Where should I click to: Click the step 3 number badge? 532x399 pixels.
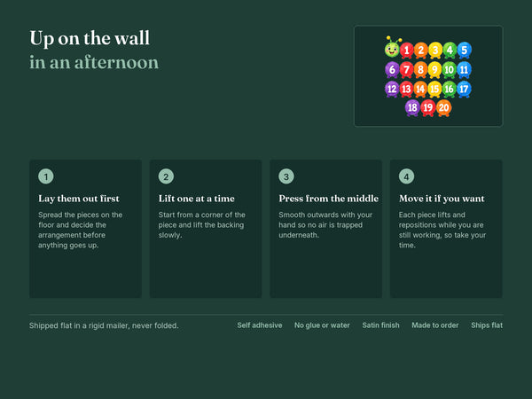coord(286,176)
